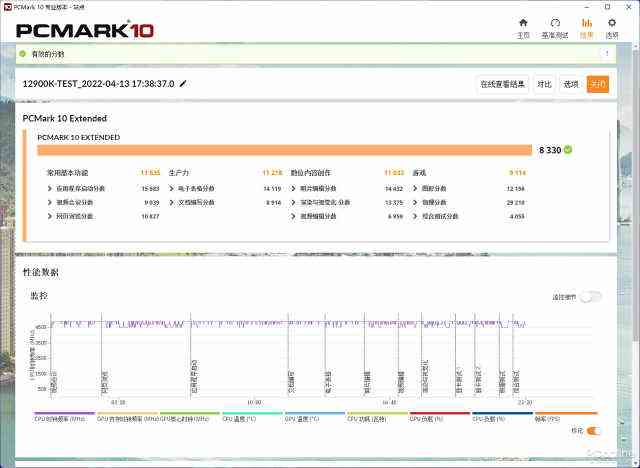This screenshot has height=468, width=640.
Task: Click the CPU clock frequency legend swatch
Action: point(64,413)
